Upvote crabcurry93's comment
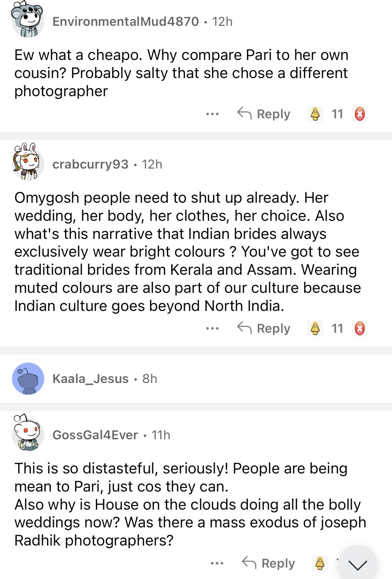This screenshot has height=579, width=392. [315, 328]
